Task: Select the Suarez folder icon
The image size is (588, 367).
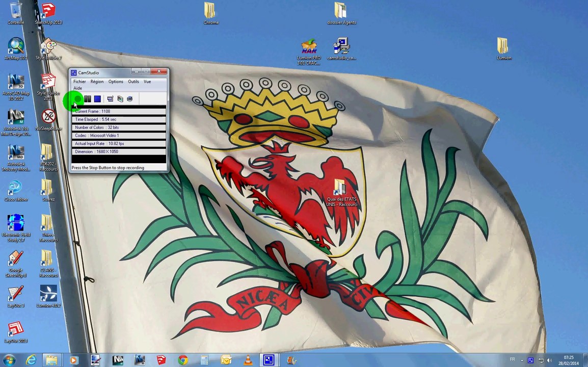Action: tap(48, 191)
